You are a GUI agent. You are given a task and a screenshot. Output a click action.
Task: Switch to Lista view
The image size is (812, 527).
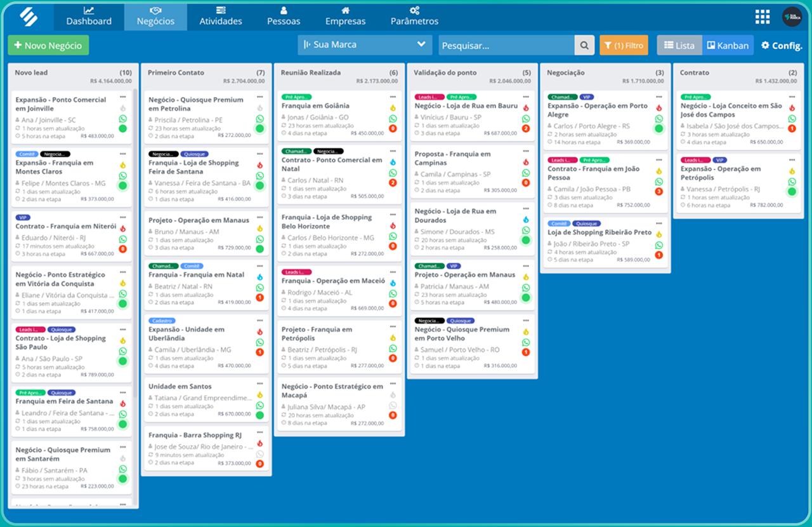679,45
